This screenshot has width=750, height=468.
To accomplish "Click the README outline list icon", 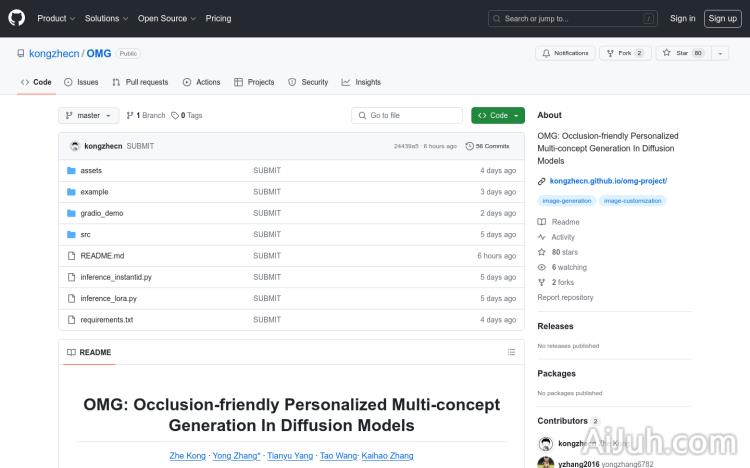I will pyautogui.click(x=511, y=352).
